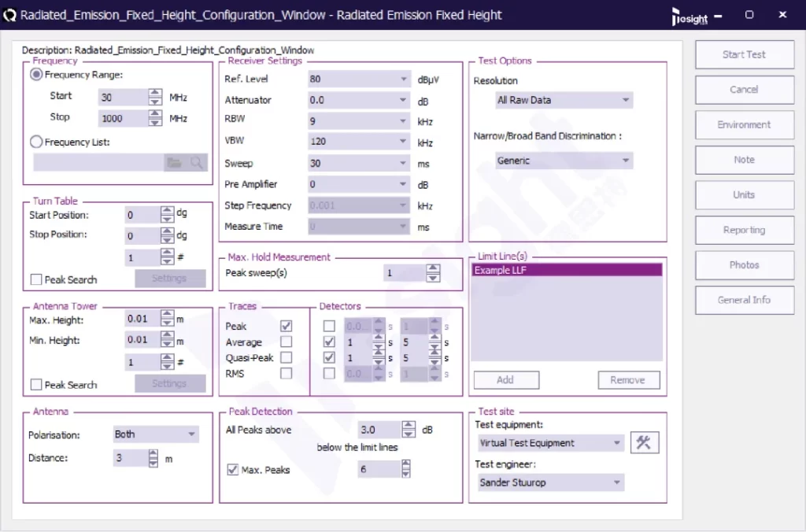The image size is (806, 532).
Task: Click the Max. Peaks count field
Action: [x=379, y=469]
